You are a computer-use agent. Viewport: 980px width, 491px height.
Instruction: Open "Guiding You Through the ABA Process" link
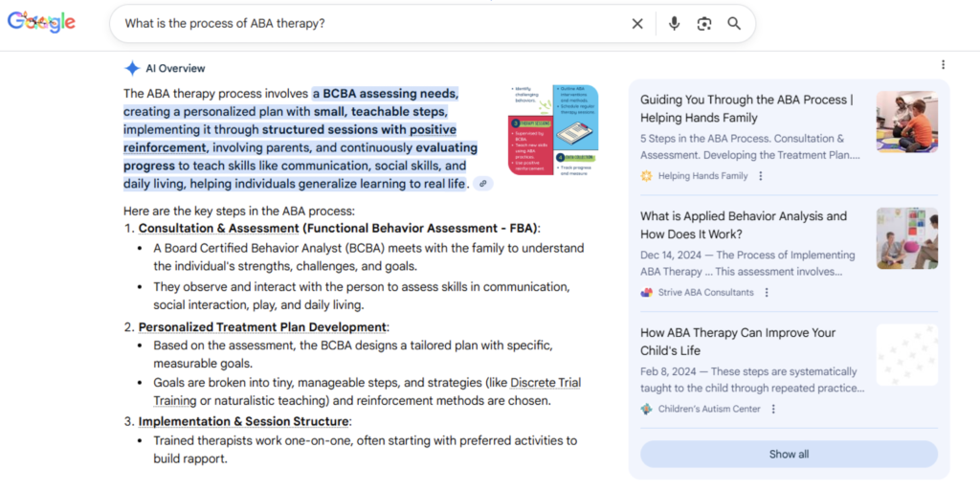pyautogui.click(x=746, y=109)
